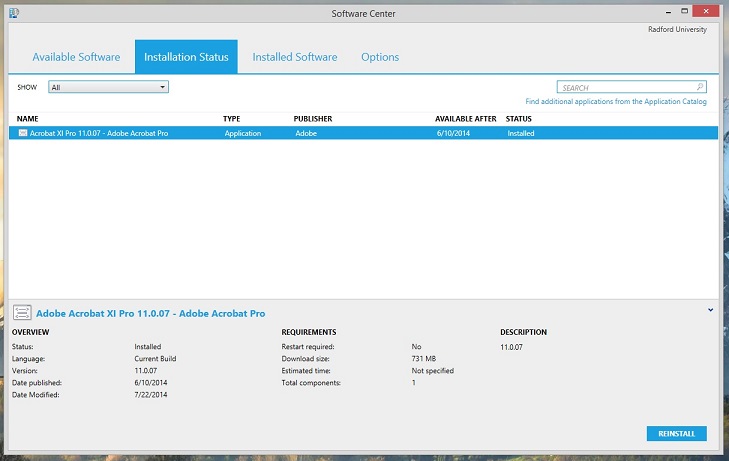Click the 6/10/2014 available-after cell
The image size is (729, 461).
point(453,133)
